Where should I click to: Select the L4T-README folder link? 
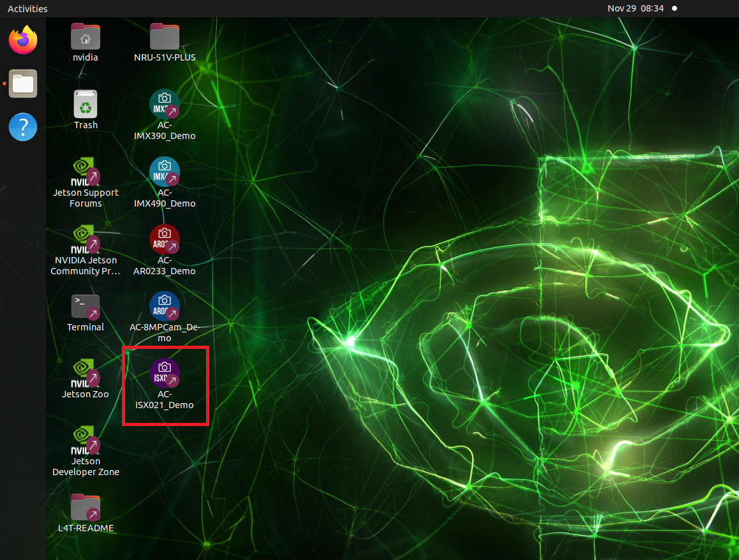pos(86,508)
